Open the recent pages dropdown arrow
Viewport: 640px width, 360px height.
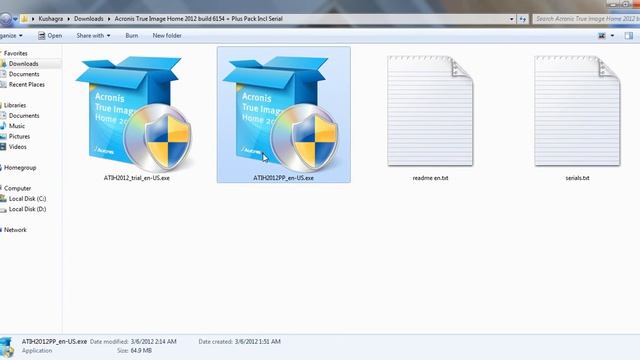pyautogui.click(x=16, y=19)
